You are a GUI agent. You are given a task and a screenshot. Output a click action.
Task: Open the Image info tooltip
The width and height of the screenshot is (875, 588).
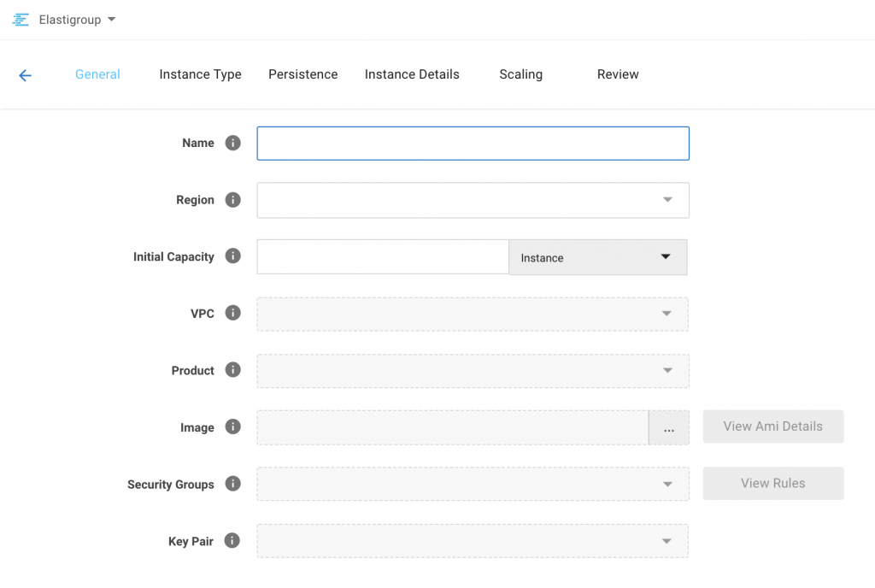232,426
